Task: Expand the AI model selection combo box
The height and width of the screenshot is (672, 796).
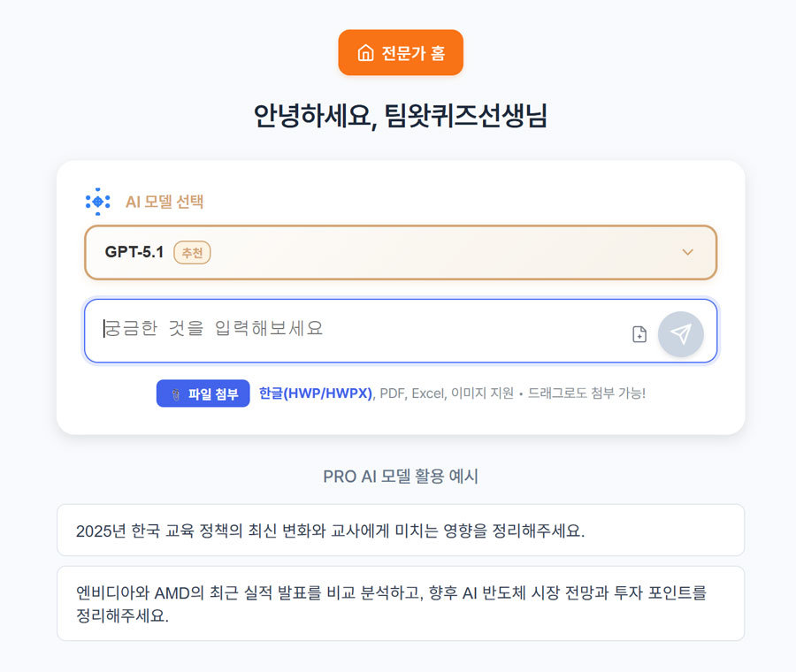Action: pos(400,252)
